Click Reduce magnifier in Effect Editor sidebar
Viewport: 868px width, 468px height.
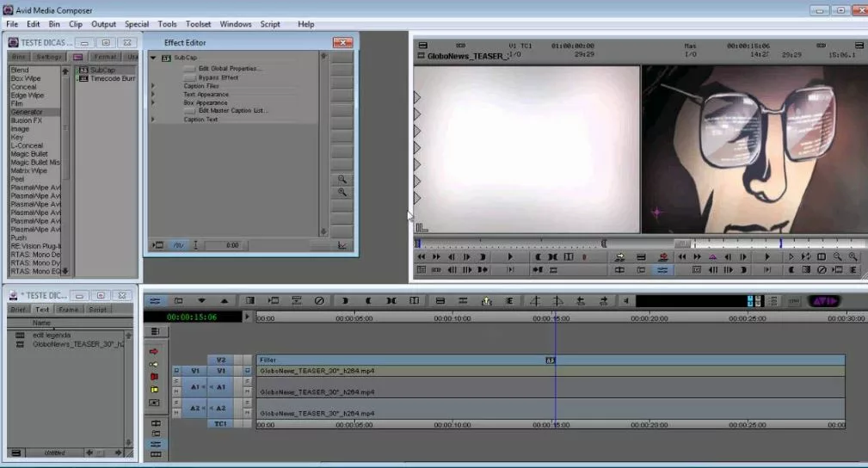(x=342, y=180)
